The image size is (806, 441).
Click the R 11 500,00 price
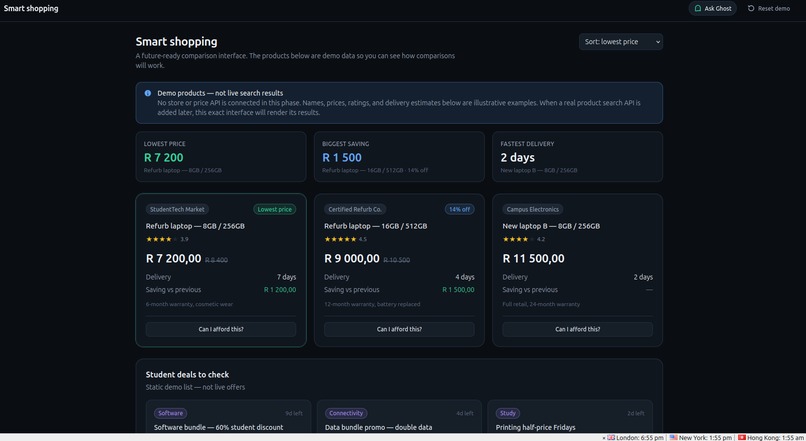coord(533,259)
